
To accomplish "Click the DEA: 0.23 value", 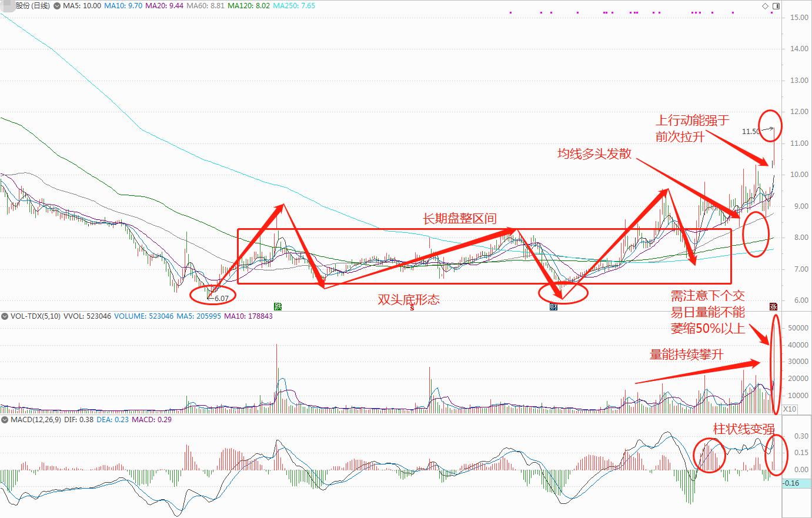I will [113, 420].
